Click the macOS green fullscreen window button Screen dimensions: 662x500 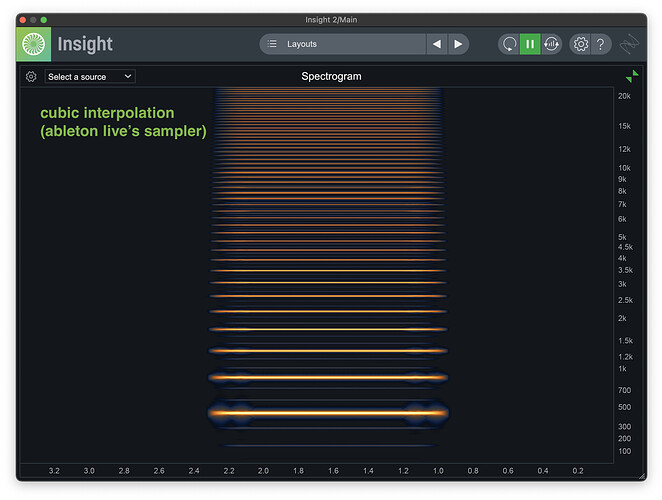tap(44, 20)
